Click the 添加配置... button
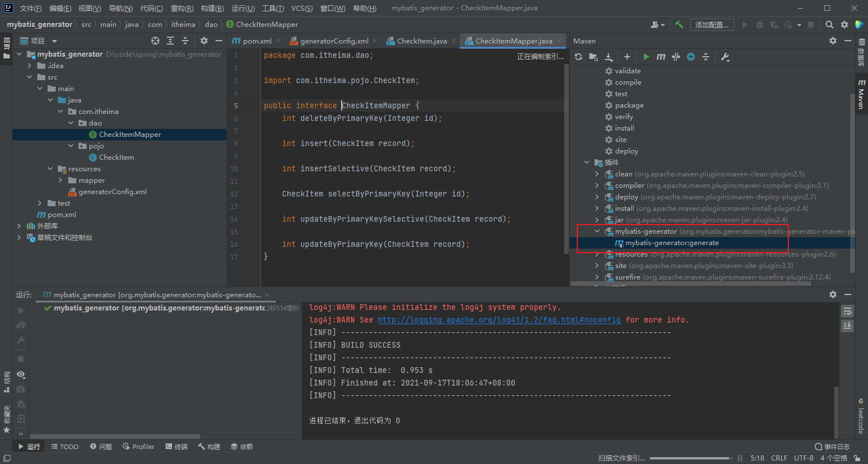 tap(711, 25)
